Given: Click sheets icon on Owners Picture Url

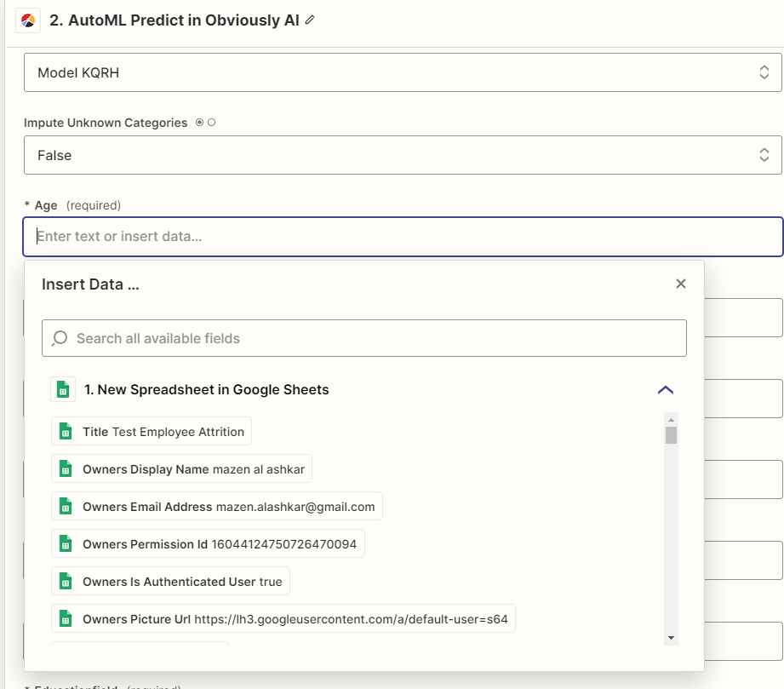Looking at the screenshot, I should [66, 619].
